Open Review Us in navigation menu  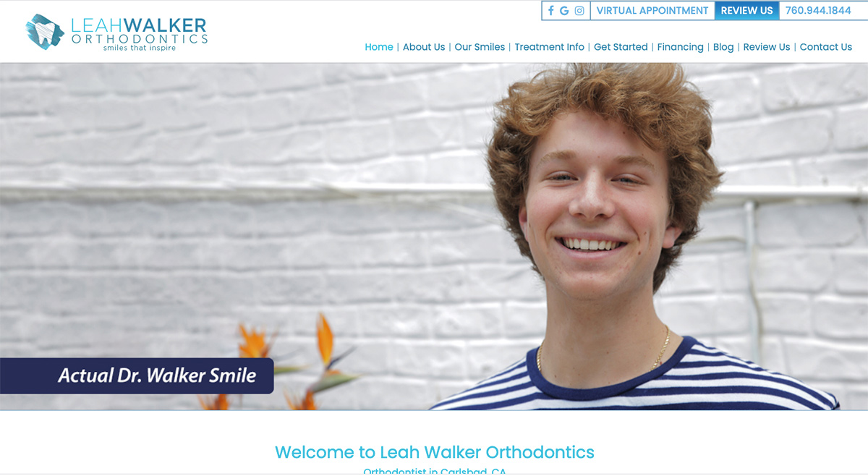click(x=767, y=47)
